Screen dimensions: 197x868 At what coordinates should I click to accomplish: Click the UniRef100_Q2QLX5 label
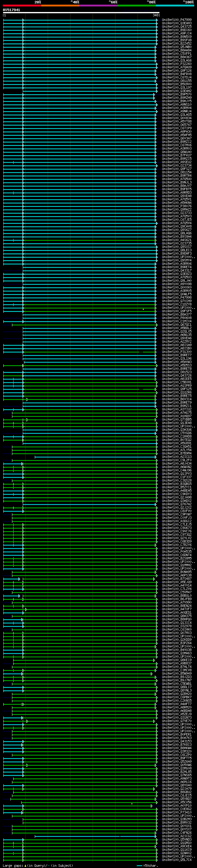[x=177, y=331]
